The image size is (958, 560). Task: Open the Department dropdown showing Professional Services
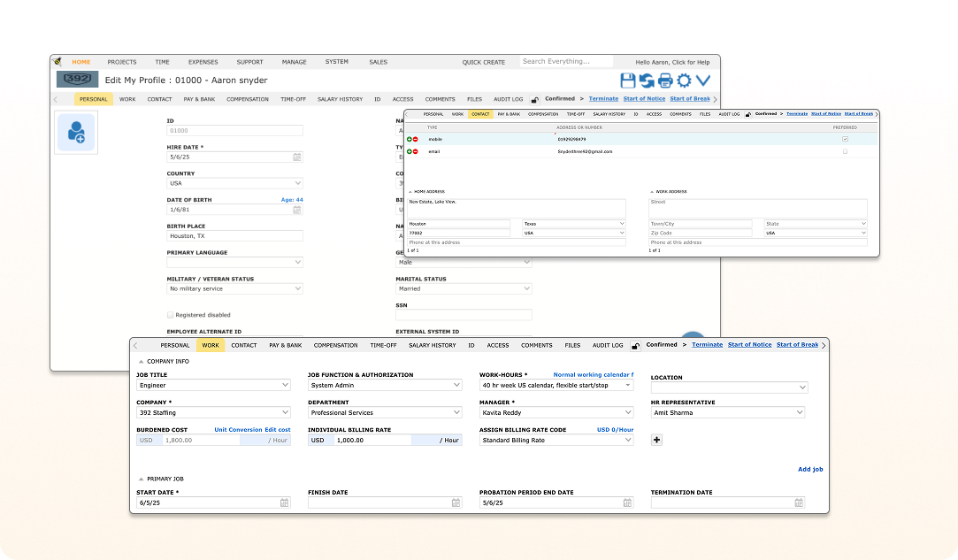pos(385,412)
